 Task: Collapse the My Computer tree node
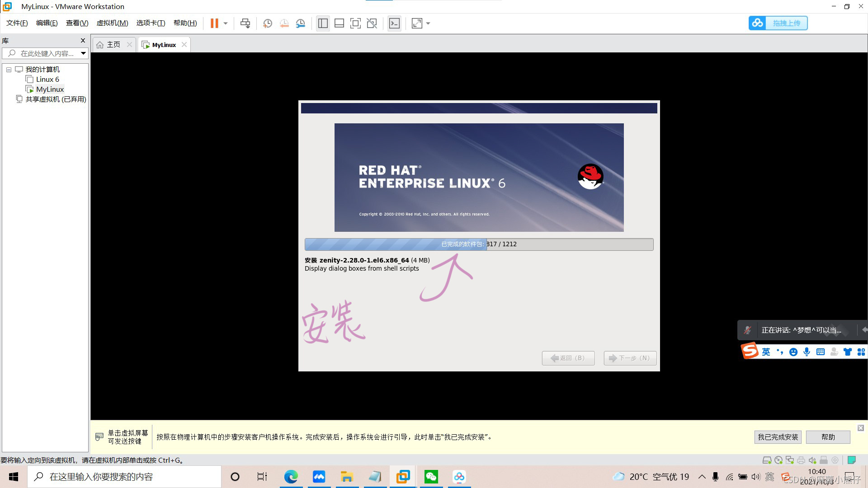[x=9, y=70]
